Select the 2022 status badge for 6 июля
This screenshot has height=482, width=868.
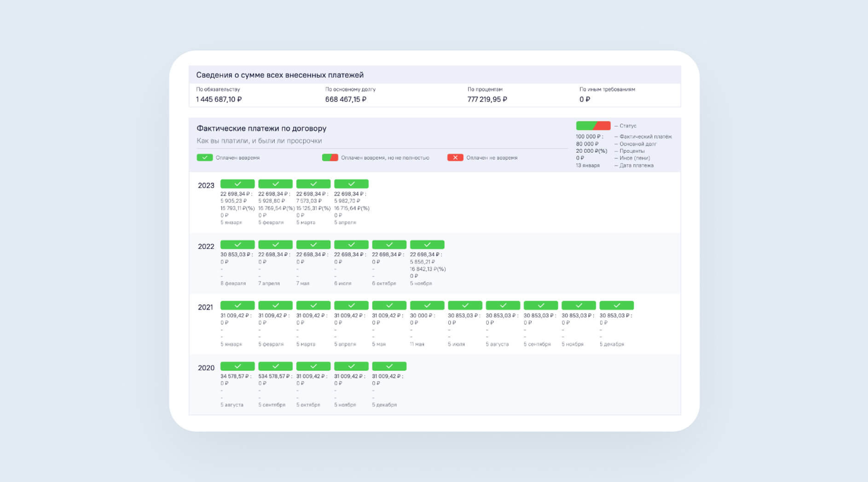(x=351, y=245)
